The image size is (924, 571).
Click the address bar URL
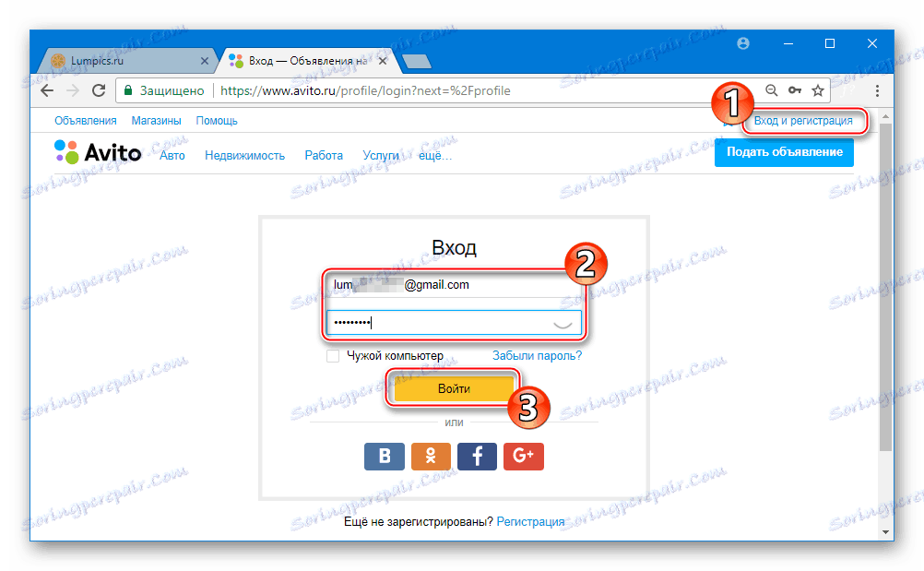click(365, 90)
